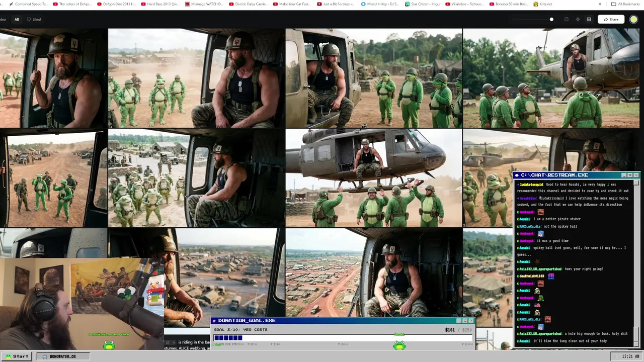Open the Mixed In Key bookmark
The image size is (644, 362).
(380, 4)
